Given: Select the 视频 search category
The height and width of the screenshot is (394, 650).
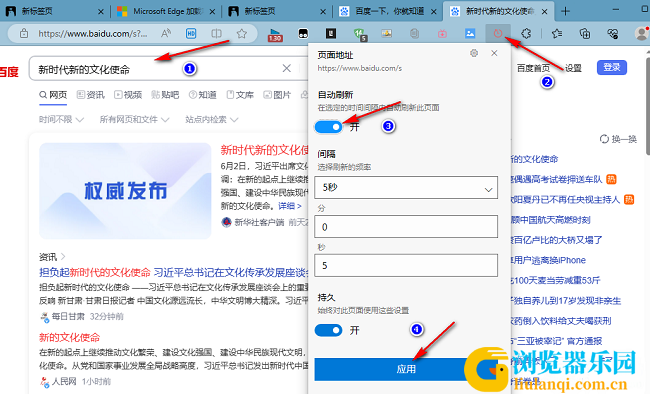Looking at the screenshot, I should 128,95.
